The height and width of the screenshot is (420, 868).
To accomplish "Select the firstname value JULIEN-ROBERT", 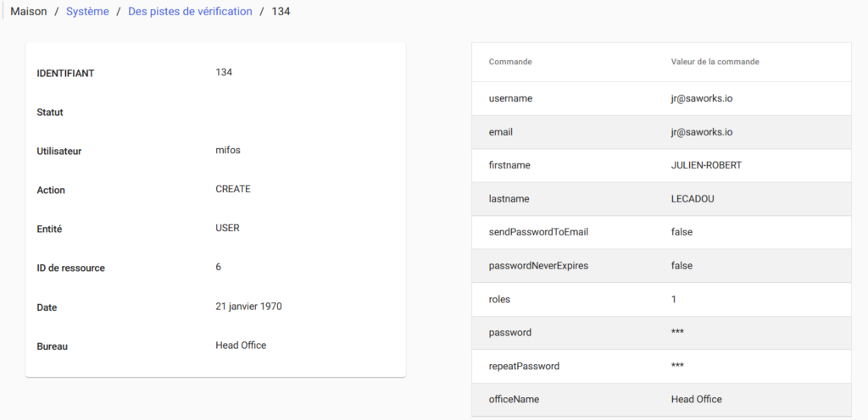I will coord(705,166).
